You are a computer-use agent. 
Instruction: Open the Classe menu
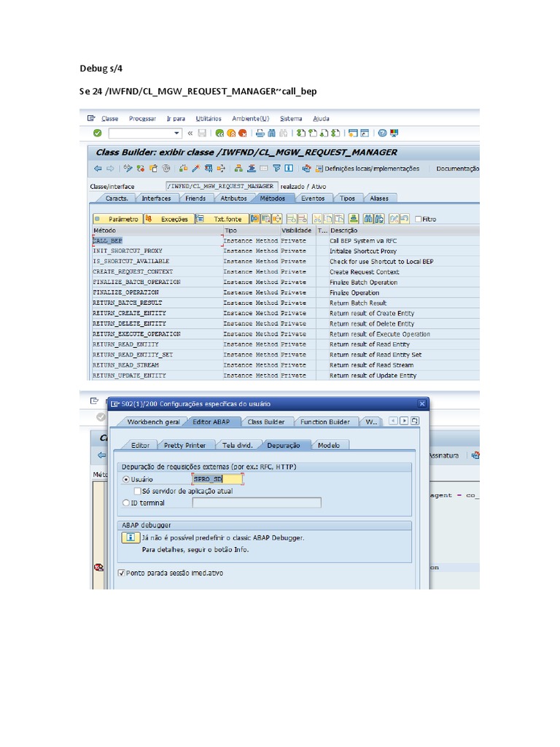coord(109,119)
